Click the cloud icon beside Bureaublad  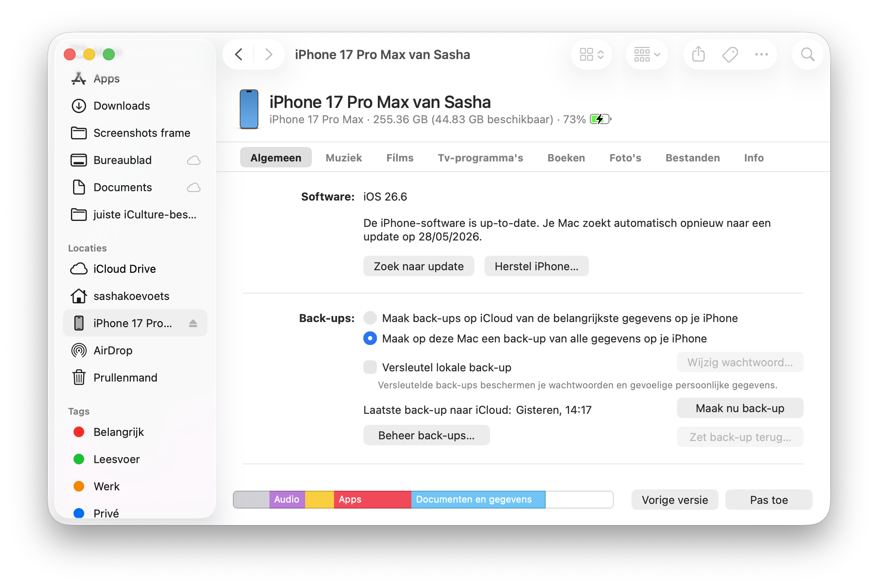(194, 160)
